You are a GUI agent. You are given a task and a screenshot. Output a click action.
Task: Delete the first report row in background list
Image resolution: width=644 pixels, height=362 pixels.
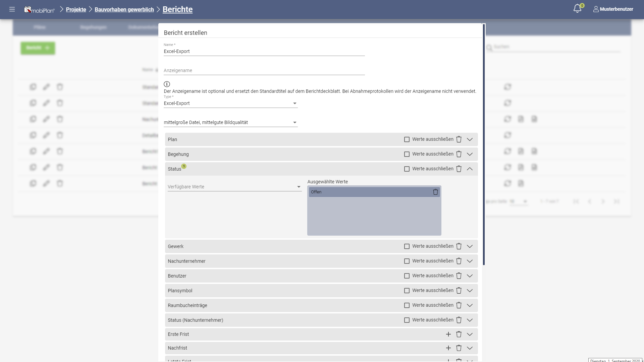(x=60, y=87)
